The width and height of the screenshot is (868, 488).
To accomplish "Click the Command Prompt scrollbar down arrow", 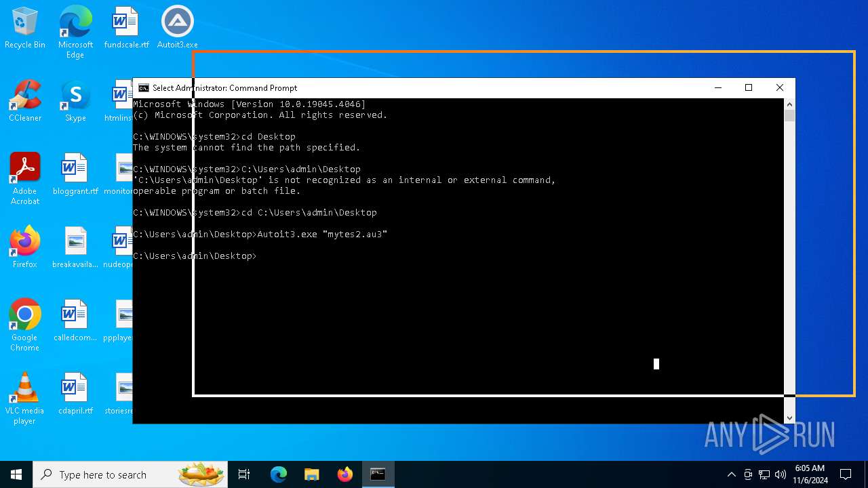I will click(789, 418).
